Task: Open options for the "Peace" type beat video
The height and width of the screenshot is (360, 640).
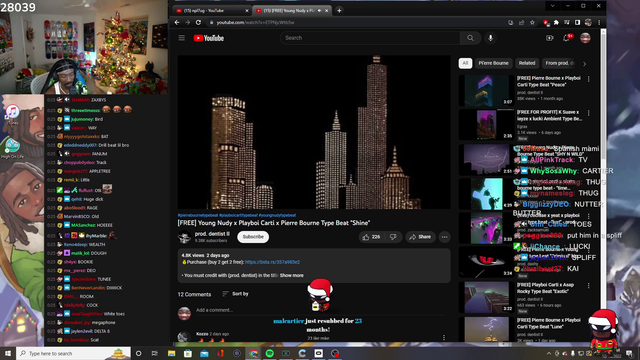Action: (x=589, y=79)
